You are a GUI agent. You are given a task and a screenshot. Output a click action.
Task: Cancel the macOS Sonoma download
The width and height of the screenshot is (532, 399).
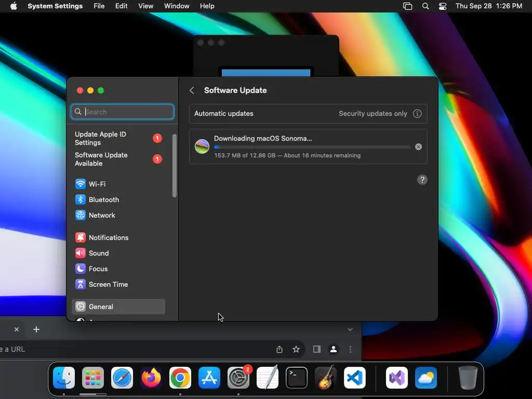click(x=418, y=147)
